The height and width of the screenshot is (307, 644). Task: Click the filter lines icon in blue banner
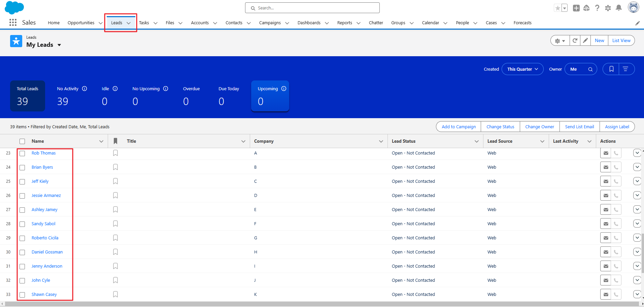click(625, 69)
